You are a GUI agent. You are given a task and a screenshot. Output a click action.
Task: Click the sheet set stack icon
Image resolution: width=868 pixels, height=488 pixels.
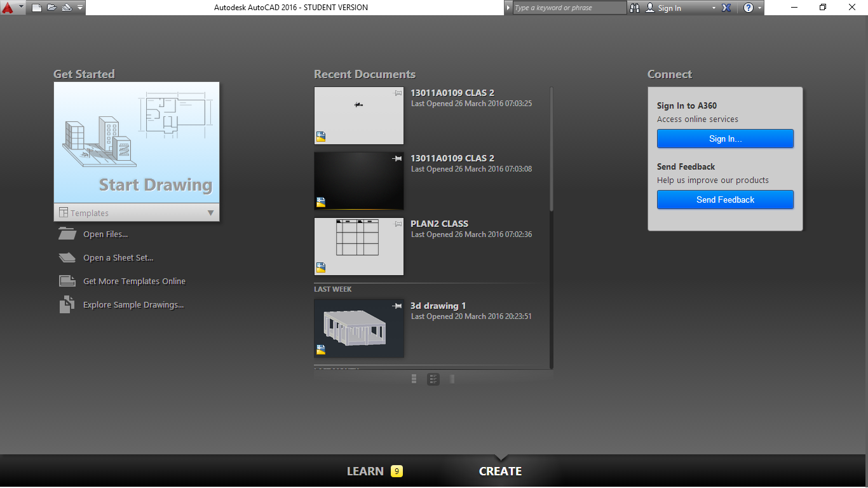click(x=67, y=257)
